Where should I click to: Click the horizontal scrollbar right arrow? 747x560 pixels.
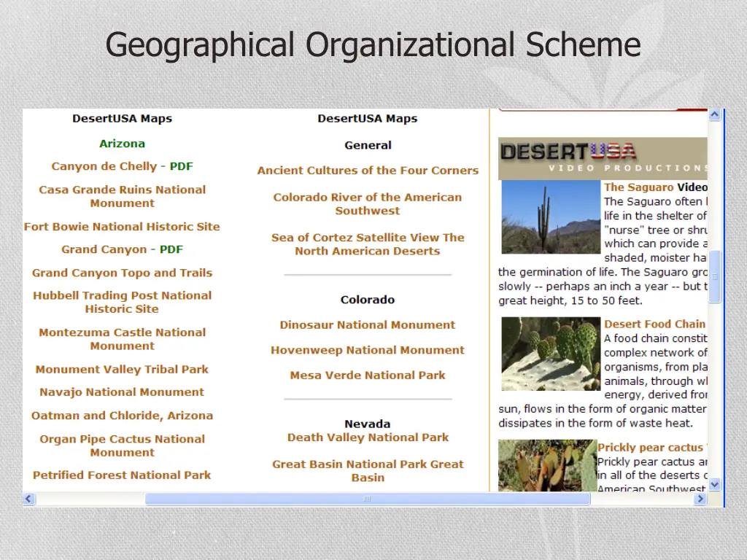[x=700, y=499]
